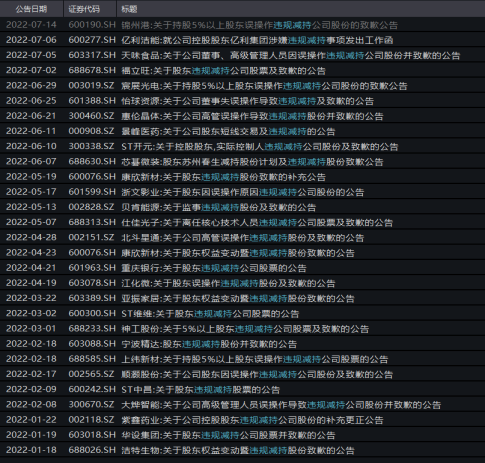Open the 仕佳光子 announcement title
Image resolution: width=485 pixels, height=463 pixels.
click(257, 223)
